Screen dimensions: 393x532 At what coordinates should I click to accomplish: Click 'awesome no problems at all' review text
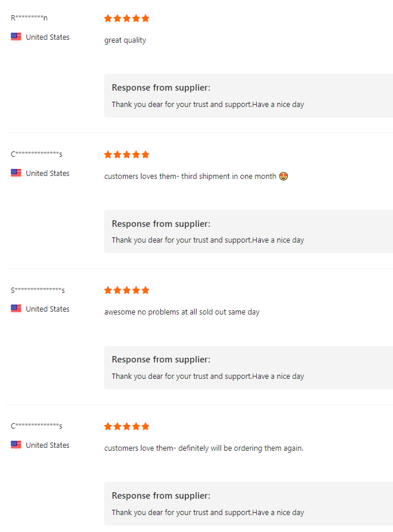tap(182, 312)
